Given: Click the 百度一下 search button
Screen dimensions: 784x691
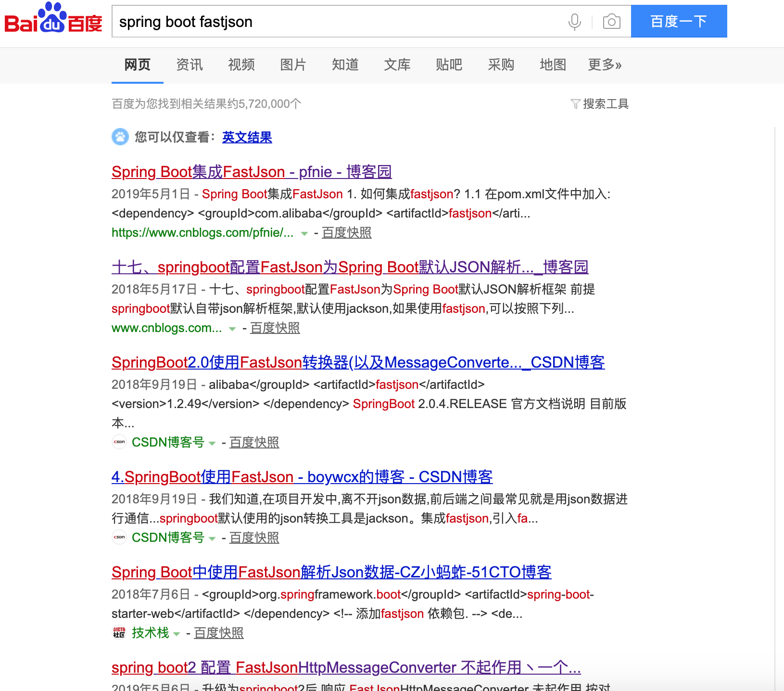Looking at the screenshot, I should coord(679,21).
